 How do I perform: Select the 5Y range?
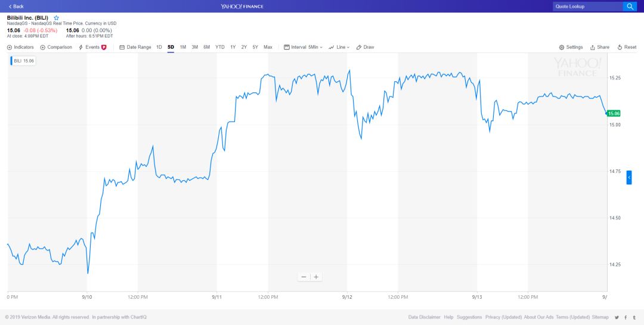pos(255,47)
